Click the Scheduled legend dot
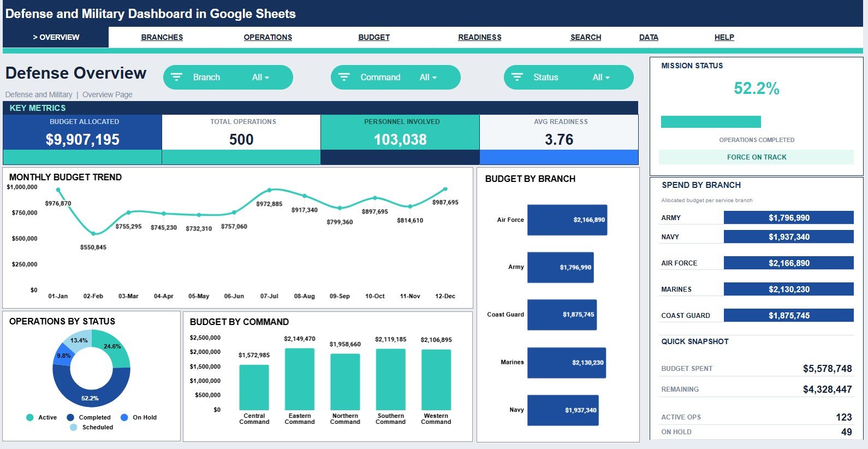This screenshot has height=449, width=868. coord(74,427)
